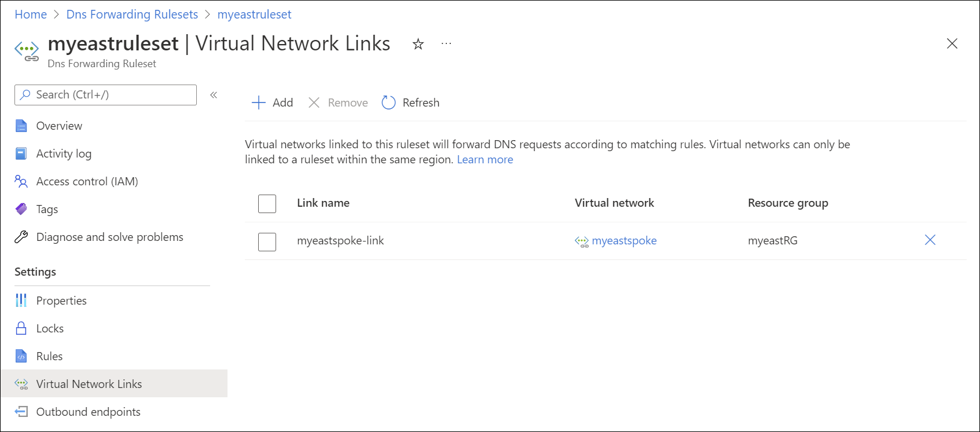Navigate to Dns Forwarding Rulesets breadcrumb
Screen dimensions: 980x432
[x=132, y=14]
